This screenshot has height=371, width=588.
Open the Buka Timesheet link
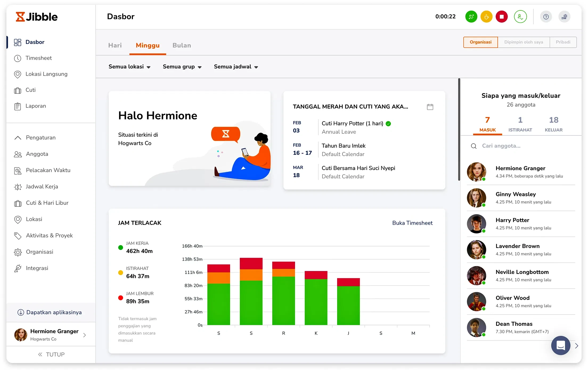[x=412, y=223]
